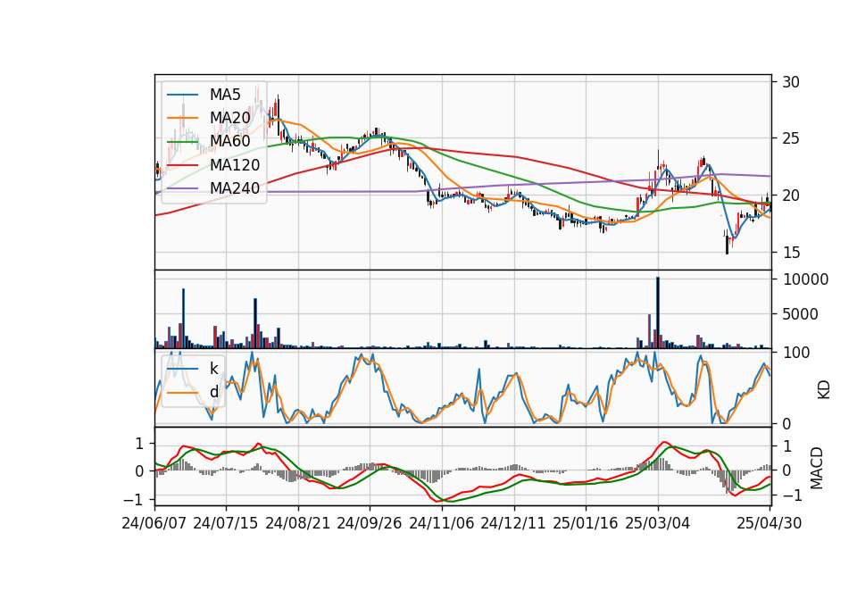This screenshot has width=857, height=616.
Task: Click the 24/08/21 date axis label
Action: pos(298,523)
